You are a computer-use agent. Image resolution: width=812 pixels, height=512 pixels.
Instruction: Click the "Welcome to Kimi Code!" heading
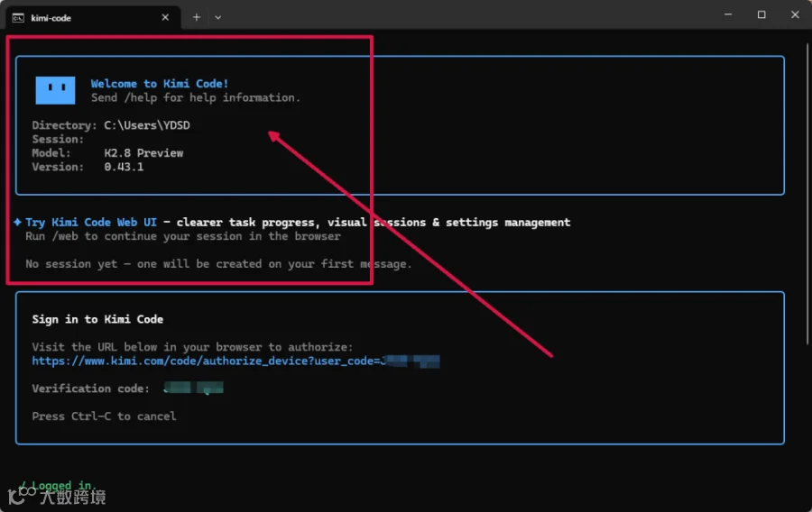point(160,84)
